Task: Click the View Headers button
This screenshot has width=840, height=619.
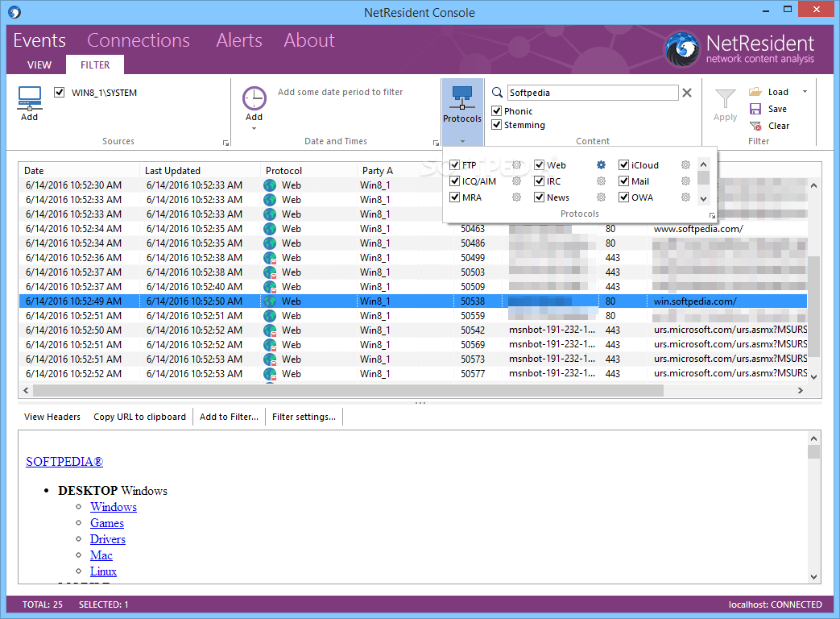Action: tap(52, 417)
